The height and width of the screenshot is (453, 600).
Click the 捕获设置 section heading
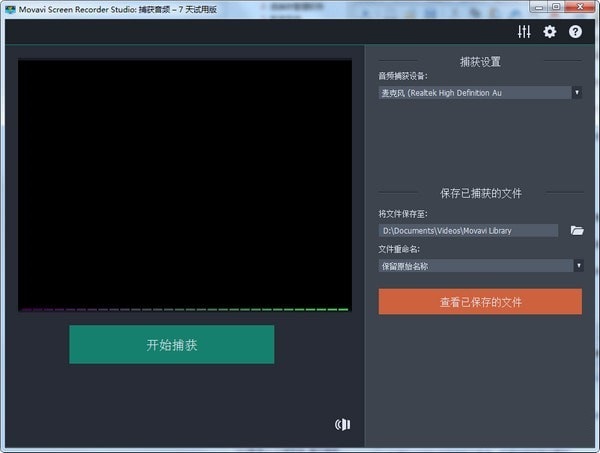[480, 62]
